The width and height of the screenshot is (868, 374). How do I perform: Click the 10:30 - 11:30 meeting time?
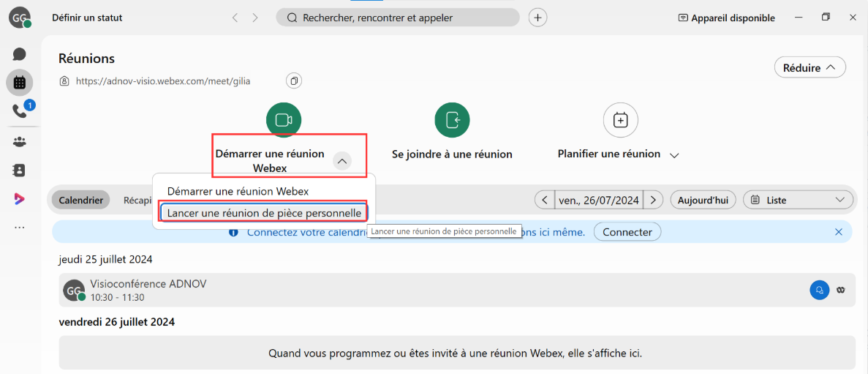pos(117,297)
